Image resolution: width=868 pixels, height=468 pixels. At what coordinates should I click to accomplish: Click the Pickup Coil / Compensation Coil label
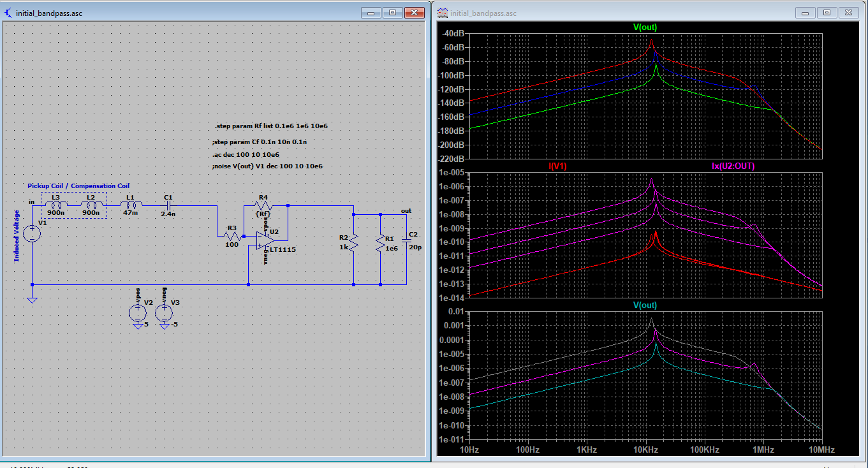pyautogui.click(x=78, y=186)
